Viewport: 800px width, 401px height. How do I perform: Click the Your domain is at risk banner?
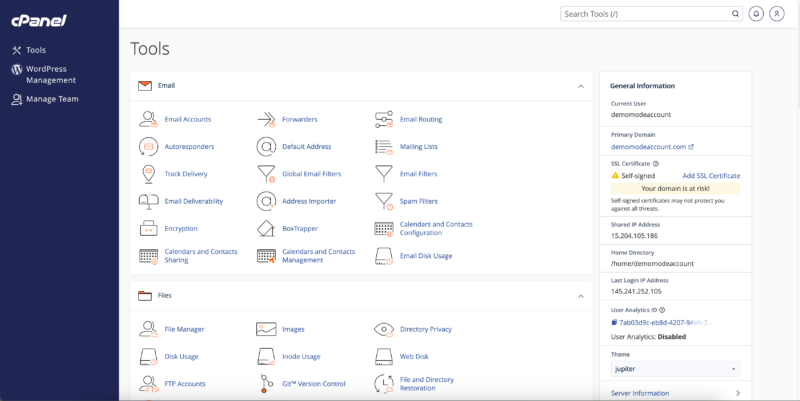point(676,188)
